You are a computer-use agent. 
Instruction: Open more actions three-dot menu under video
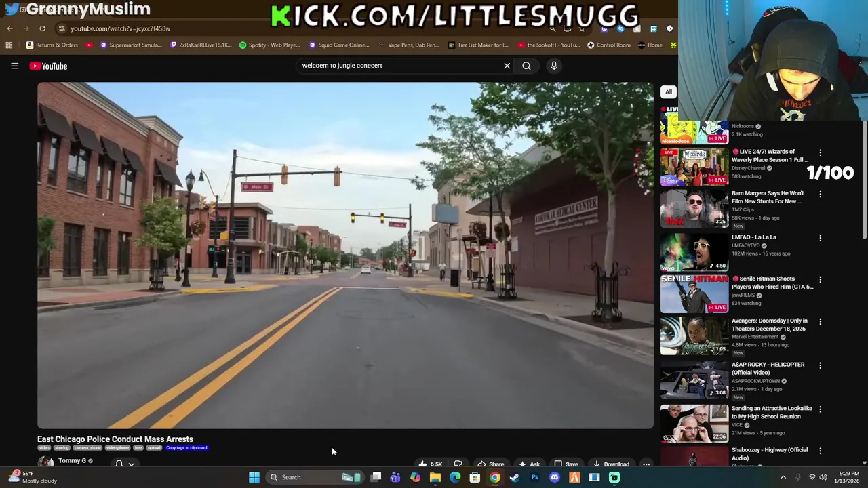(646, 464)
